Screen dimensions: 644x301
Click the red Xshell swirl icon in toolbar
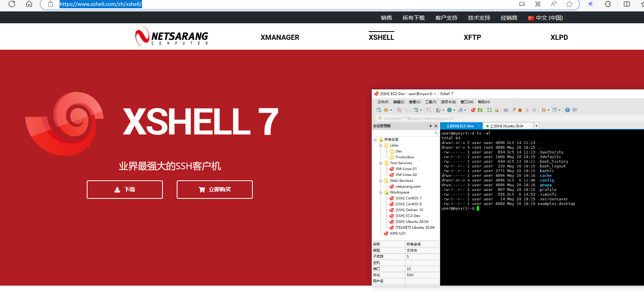(473, 110)
